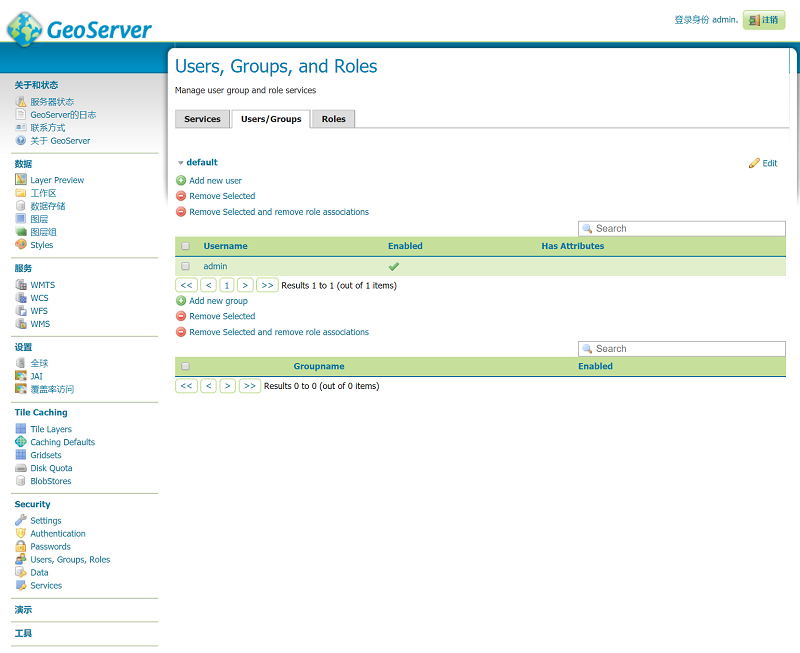Click the pencil Edit icon for default
The height and width of the screenshot is (653, 800).
(754, 163)
